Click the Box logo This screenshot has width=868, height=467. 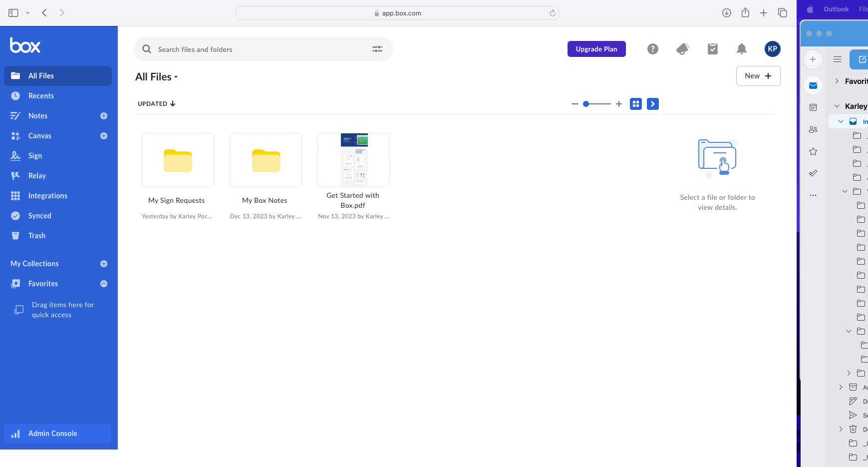(25, 45)
